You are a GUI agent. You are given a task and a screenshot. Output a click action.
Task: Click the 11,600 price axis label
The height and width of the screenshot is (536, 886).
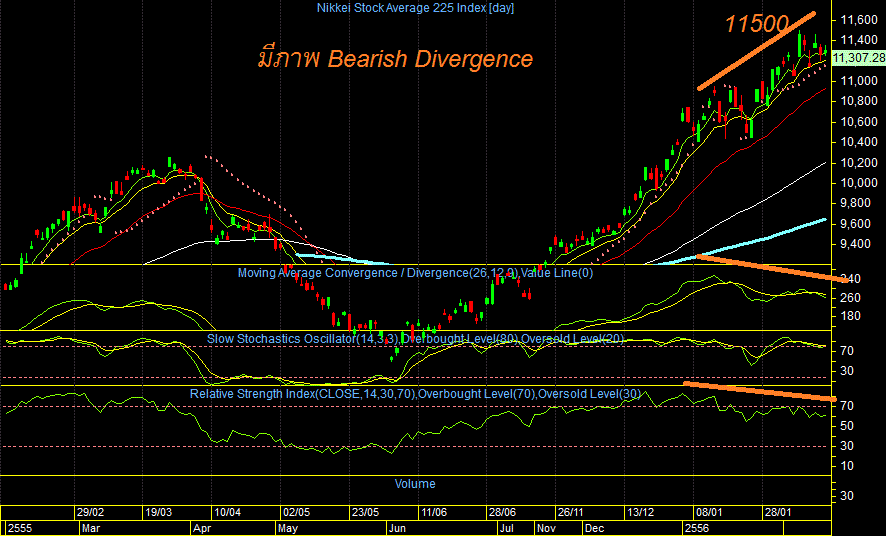point(859,20)
